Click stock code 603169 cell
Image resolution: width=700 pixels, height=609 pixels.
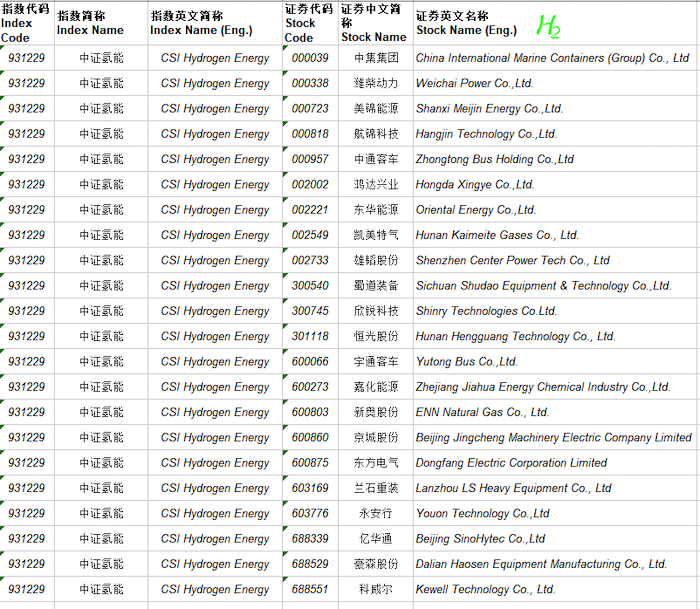310,488
